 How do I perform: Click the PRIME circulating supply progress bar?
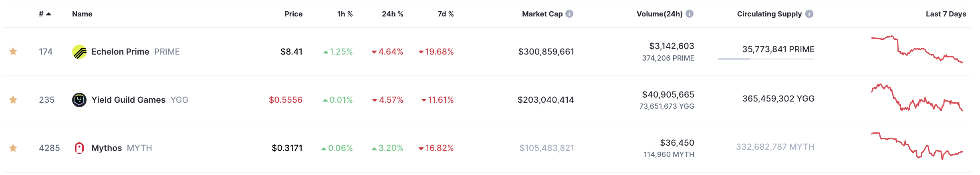(x=766, y=59)
